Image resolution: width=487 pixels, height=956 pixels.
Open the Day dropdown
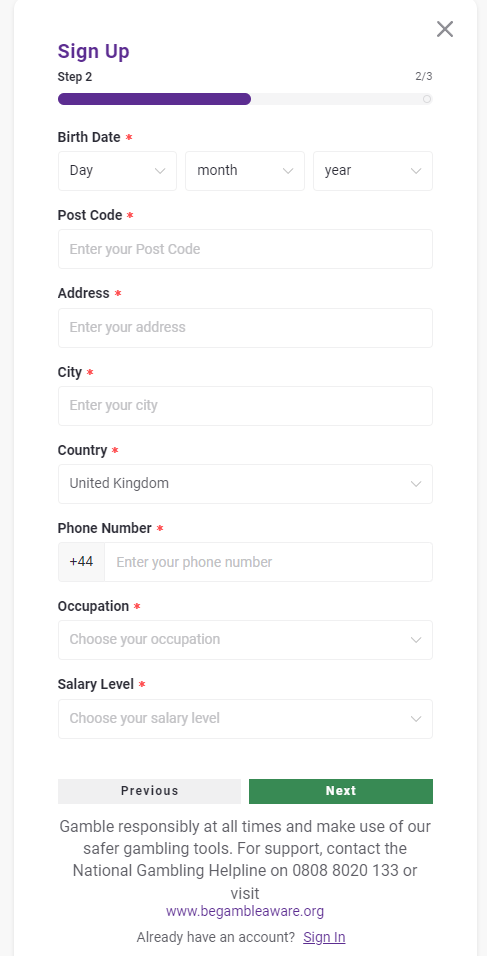(x=117, y=171)
